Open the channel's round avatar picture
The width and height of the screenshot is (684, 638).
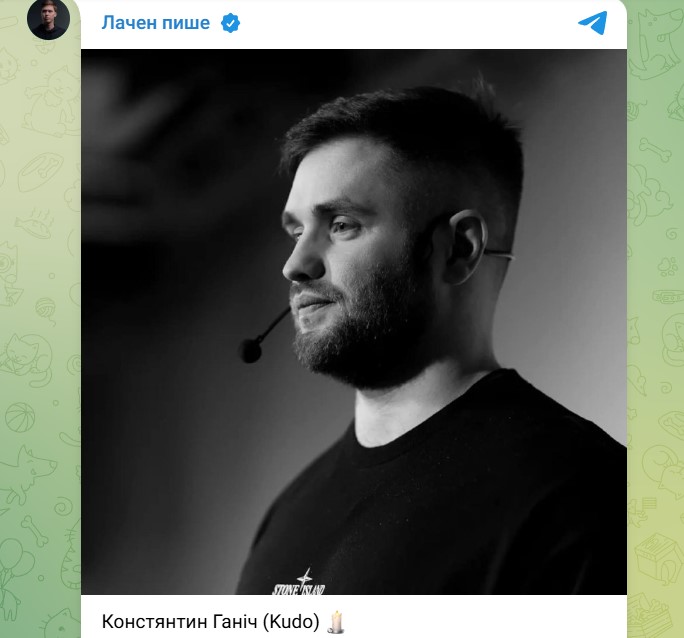(x=48, y=19)
